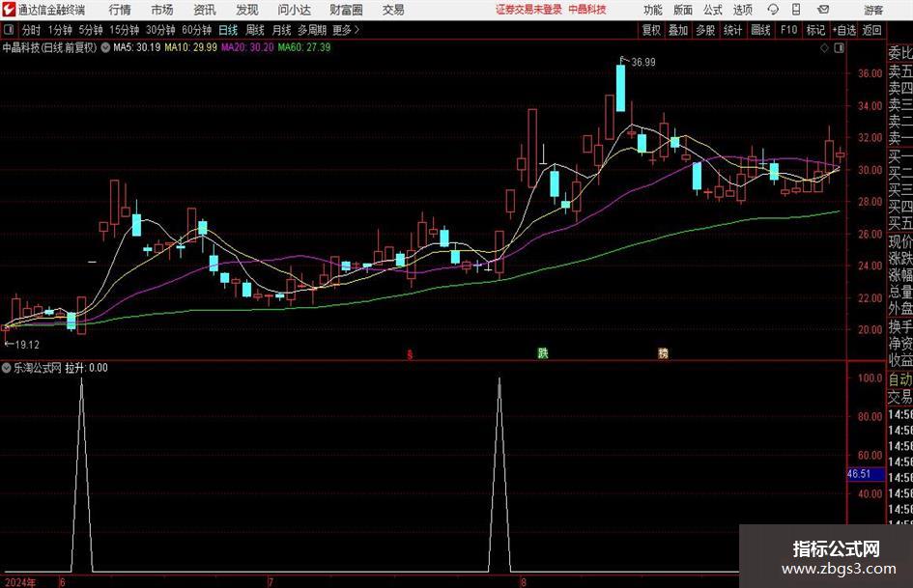
Task: Select the 日线 daily tab
Action: pos(228,30)
